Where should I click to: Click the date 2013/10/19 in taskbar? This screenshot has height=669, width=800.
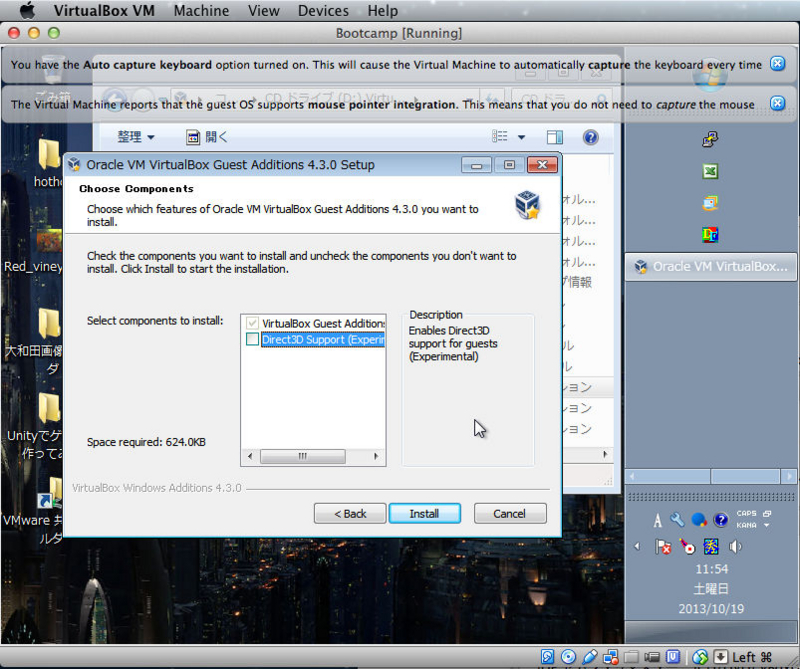711,608
